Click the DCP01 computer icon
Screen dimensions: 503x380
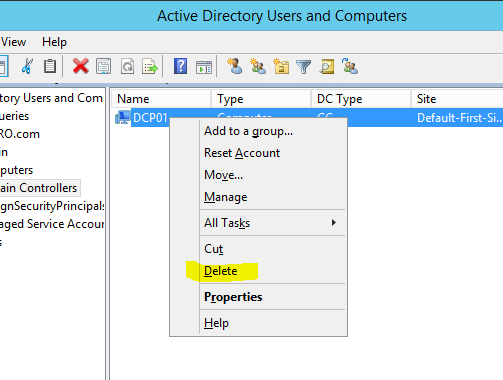point(122,118)
